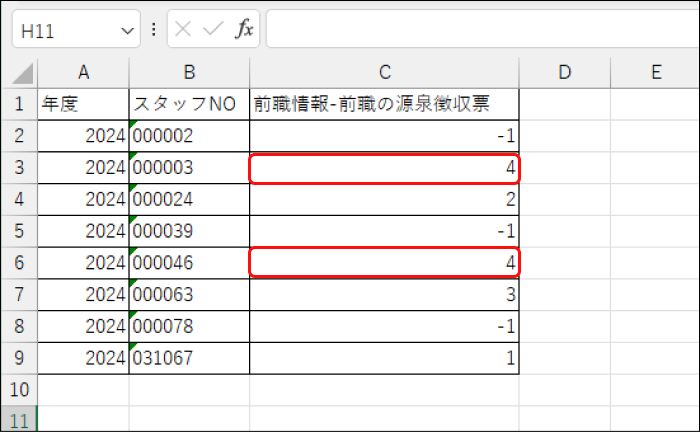The image size is (700, 432).
Task: Click staff number cell 000002
Action: pyautogui.click(x=189, y=136)
